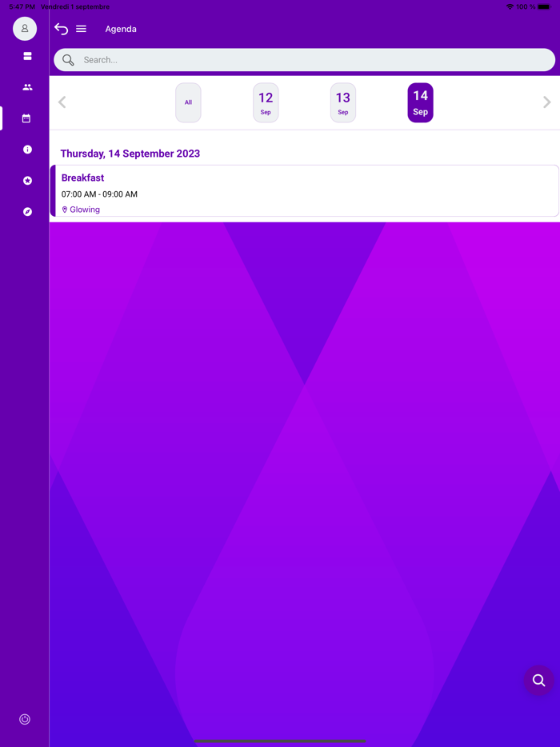
Task: Click the 07:00 AM - 09:00 AM time
Action: [x=99, y=194]
